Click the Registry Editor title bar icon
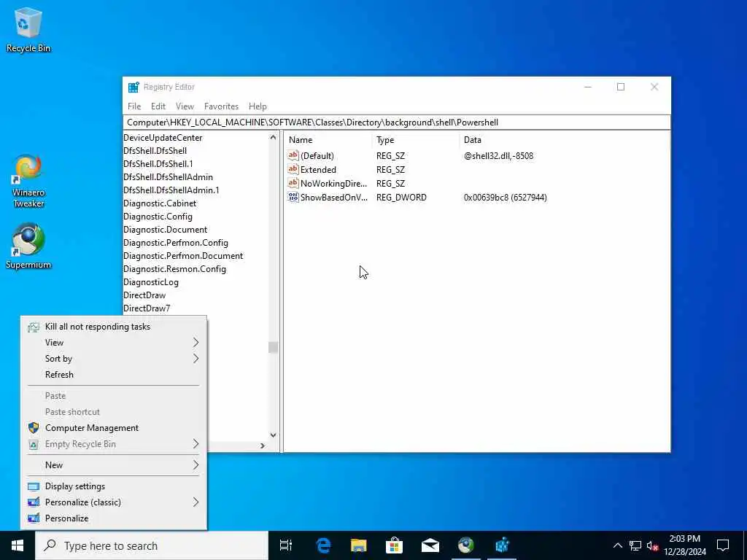 pyautogui.click(x=133, y=87)
